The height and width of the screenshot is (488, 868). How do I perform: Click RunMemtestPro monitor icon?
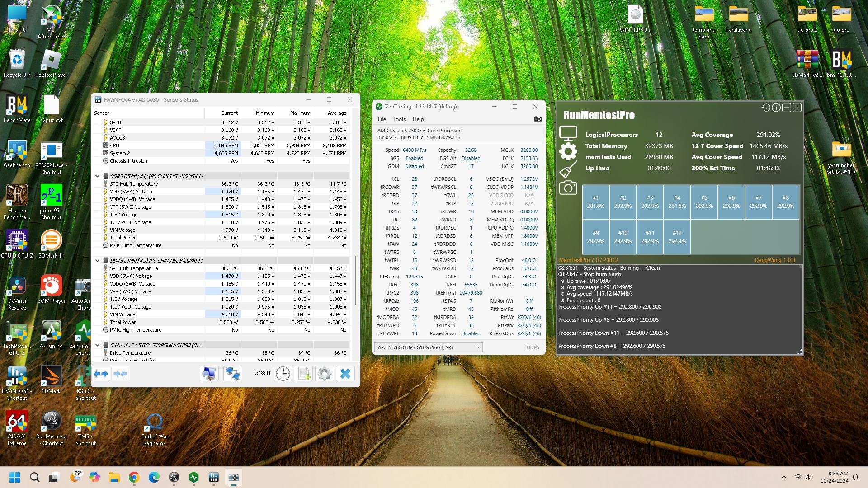(568, 134)
